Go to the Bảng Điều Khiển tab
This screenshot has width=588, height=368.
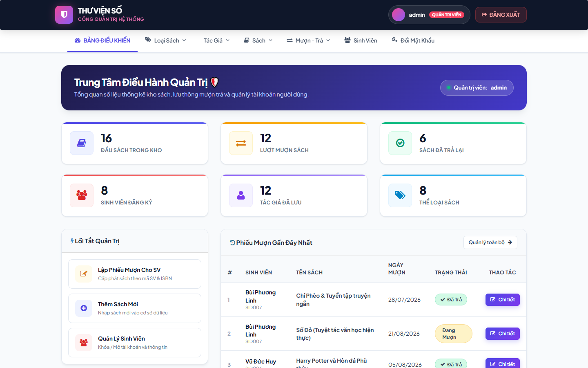click(102, 40)
